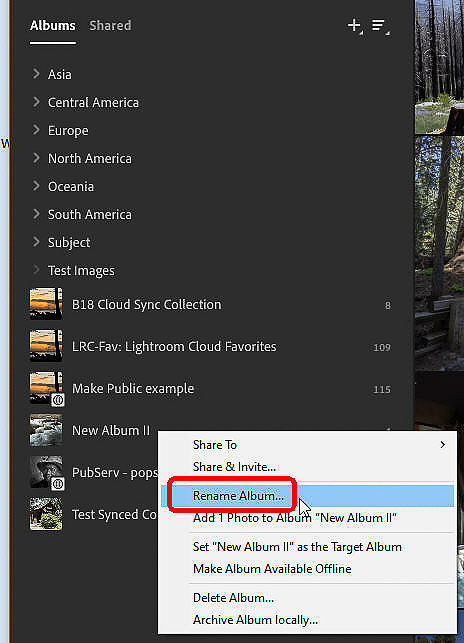Open the B18 Cloud Sync Collection album
This screenshot has width=464, height=643.
146,304
